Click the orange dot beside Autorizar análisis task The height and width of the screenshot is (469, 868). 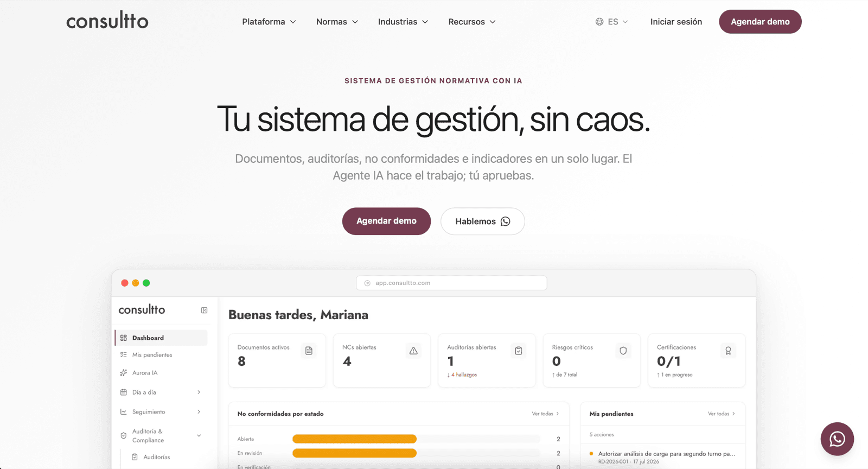[x=591, y=453]
